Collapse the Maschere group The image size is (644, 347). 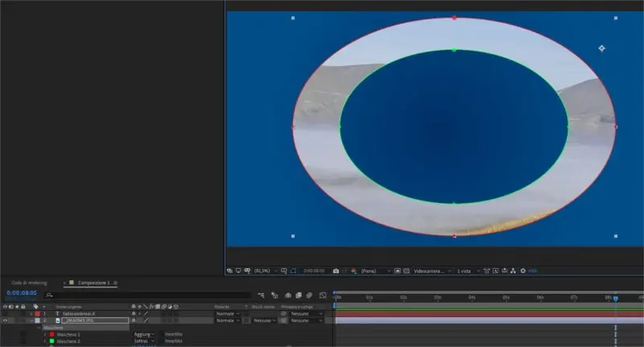pos(39,328)
